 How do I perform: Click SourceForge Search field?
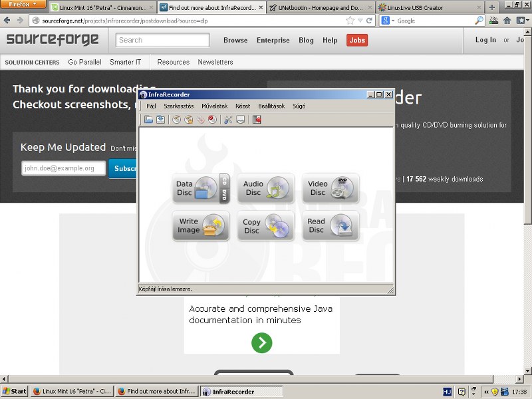(x=162, y=40)
